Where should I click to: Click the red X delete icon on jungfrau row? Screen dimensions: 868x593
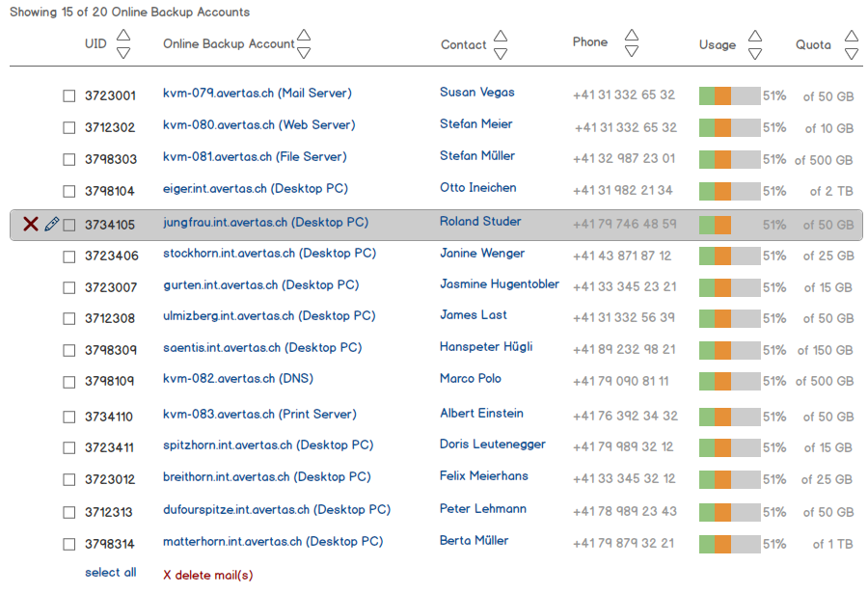[31, 225]
